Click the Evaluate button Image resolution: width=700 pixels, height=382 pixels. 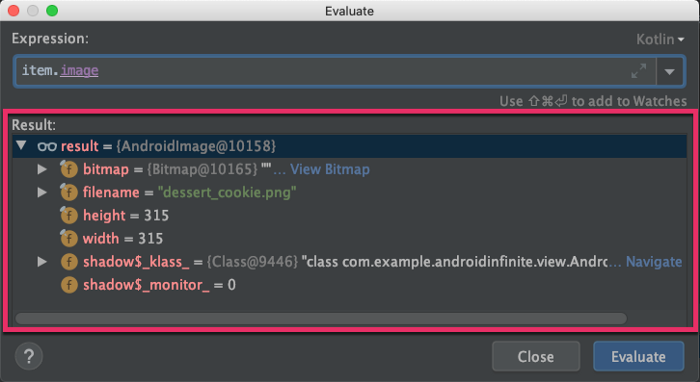pyautogui.click(x=638, y=357)
